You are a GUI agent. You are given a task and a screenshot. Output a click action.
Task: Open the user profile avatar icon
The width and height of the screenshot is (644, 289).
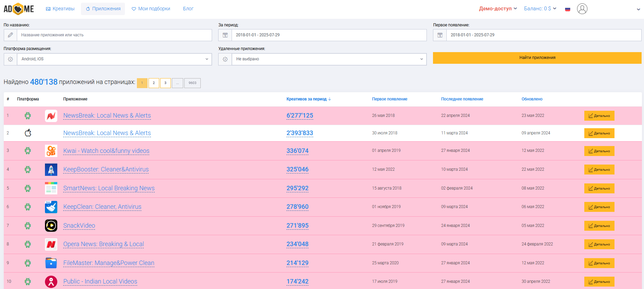[582, 9]
